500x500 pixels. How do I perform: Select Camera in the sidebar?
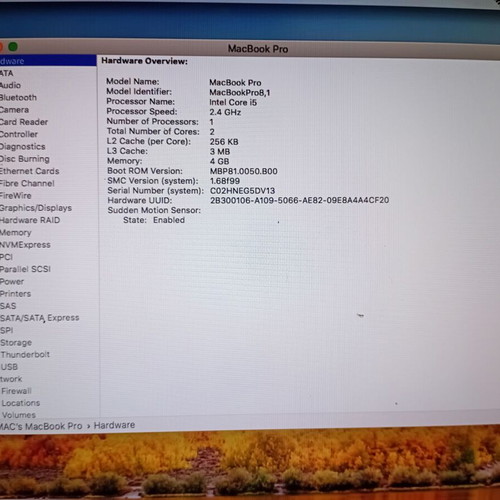(x=14, y=110)
